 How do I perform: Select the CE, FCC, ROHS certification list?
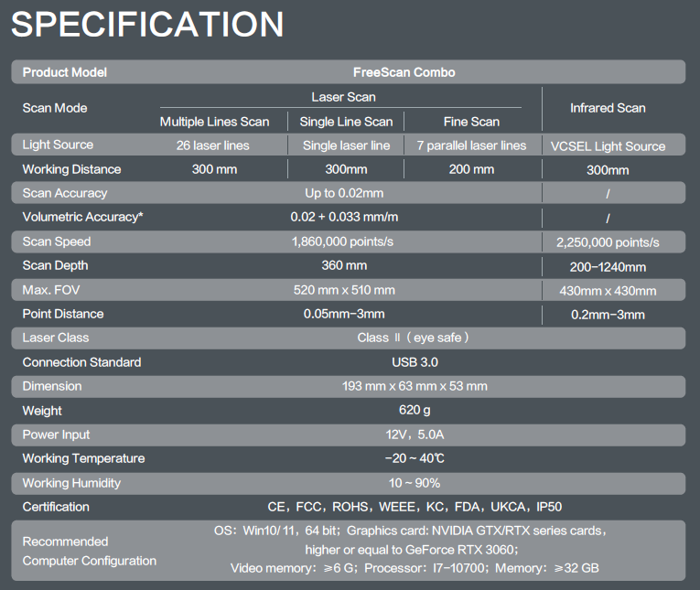click(415, 507)
